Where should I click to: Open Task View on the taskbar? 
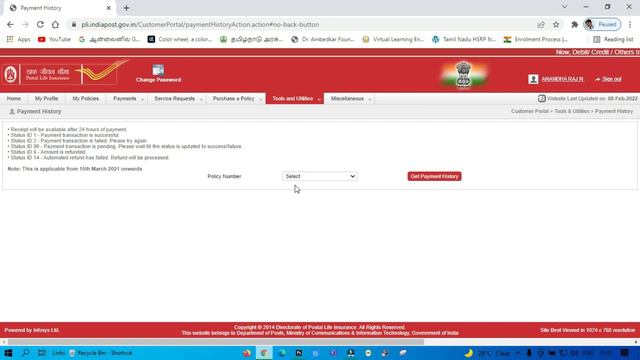point(42,353)
